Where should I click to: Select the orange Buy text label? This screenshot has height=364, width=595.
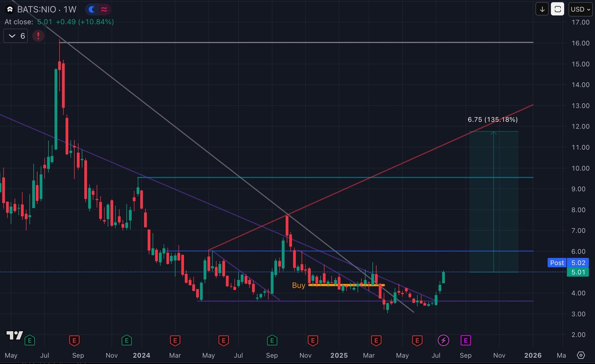click(x=298, y=285)
